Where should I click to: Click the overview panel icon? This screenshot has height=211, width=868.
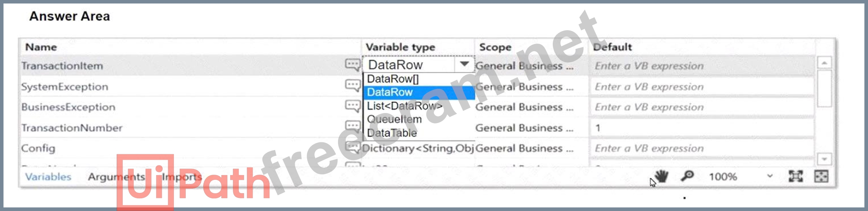[821, 177]
